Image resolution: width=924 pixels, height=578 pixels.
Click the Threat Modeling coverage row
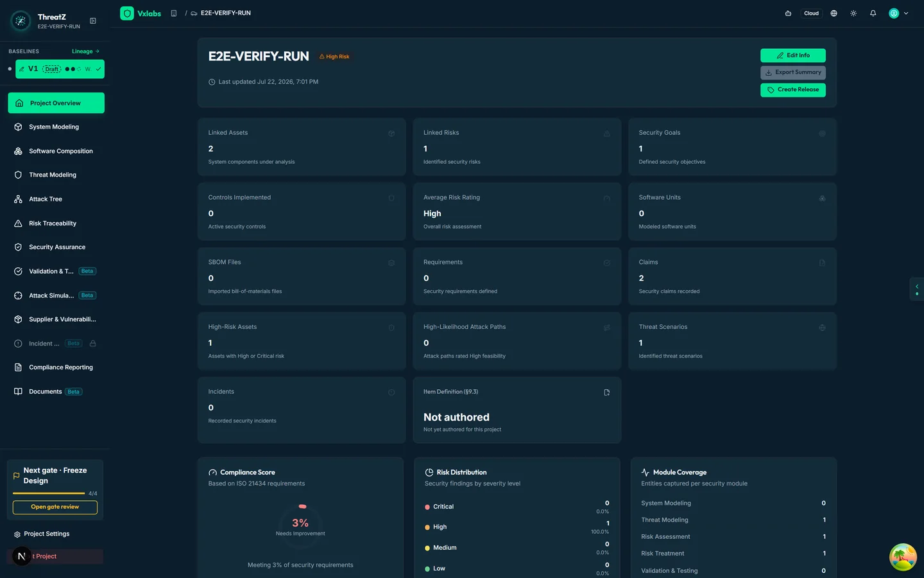pyautogui.click(x=733, y=520)
